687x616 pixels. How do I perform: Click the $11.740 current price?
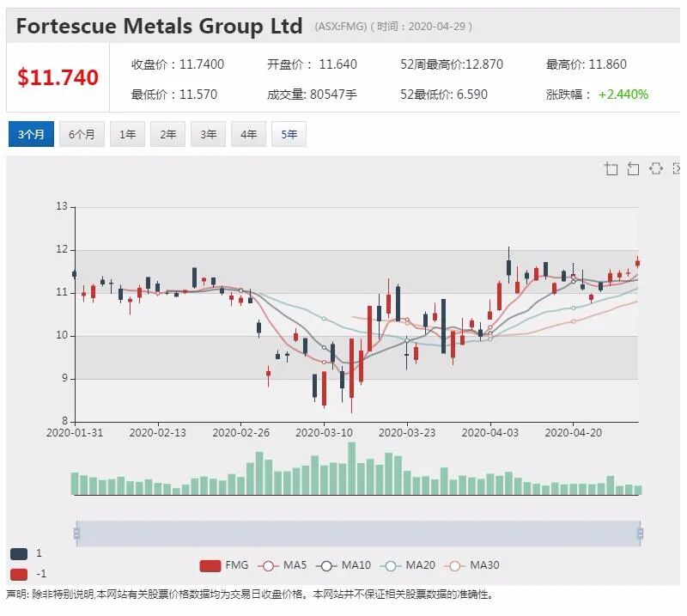pyautogui.click(x=58, y=77)
